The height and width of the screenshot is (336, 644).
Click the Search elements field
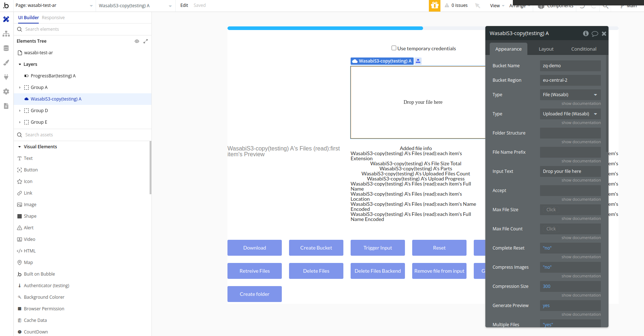[x=83, y=29]
